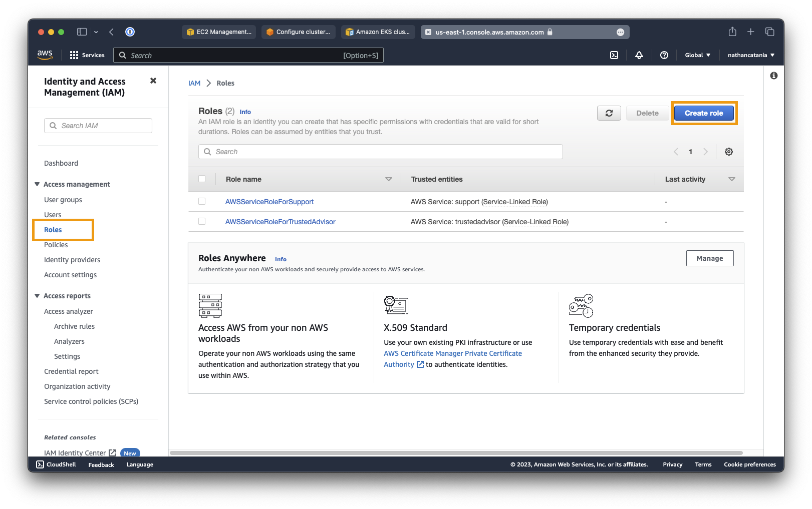Open the info panel icon at right
Image resolution: width=812 pixels, height=509 pixels.
774,76
